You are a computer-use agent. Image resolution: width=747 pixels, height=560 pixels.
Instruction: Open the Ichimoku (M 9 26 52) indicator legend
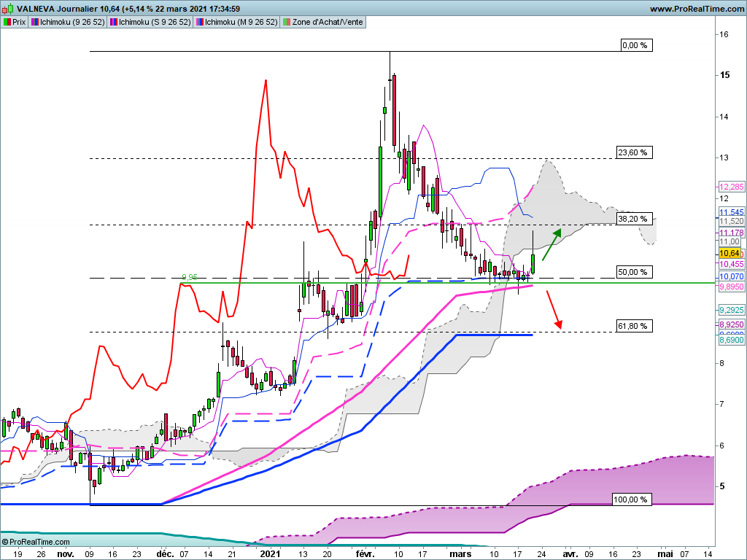click(236, 22)
